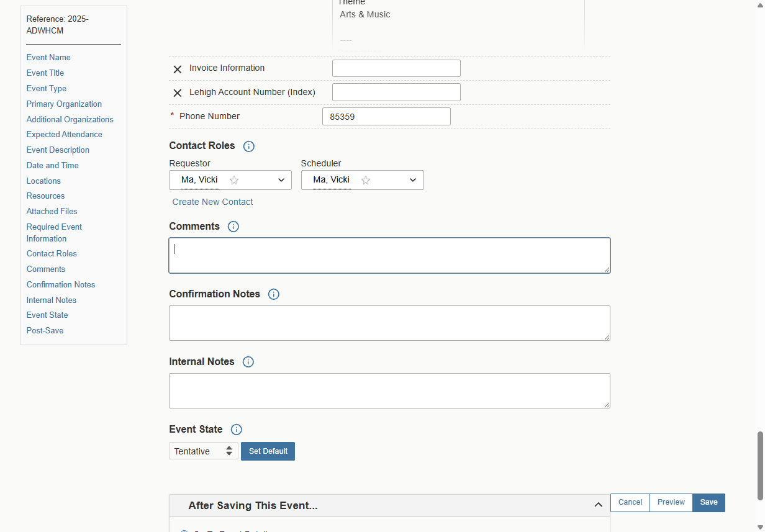Remove the Lehigh Account Number field with X

click(x=177, y=93)
